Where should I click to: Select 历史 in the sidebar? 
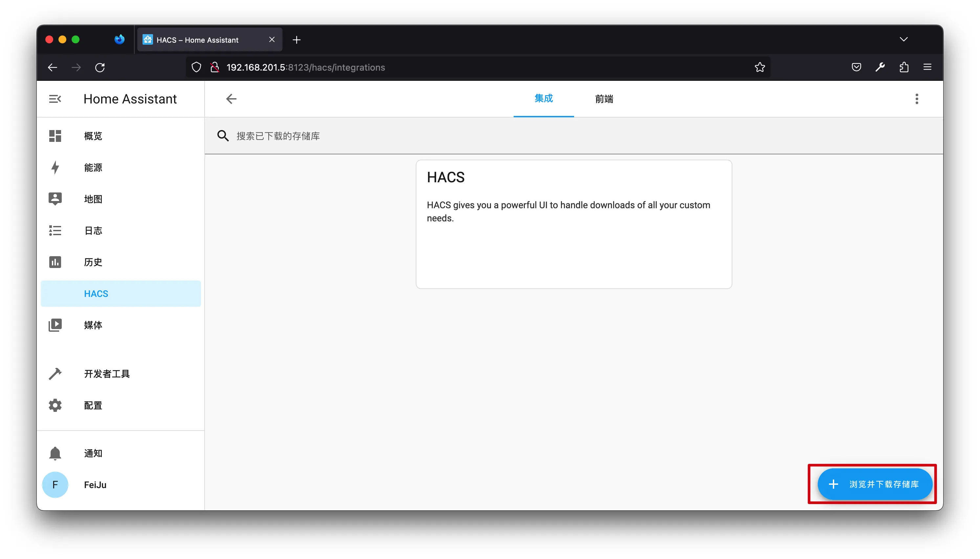click(x=121, y=262)
